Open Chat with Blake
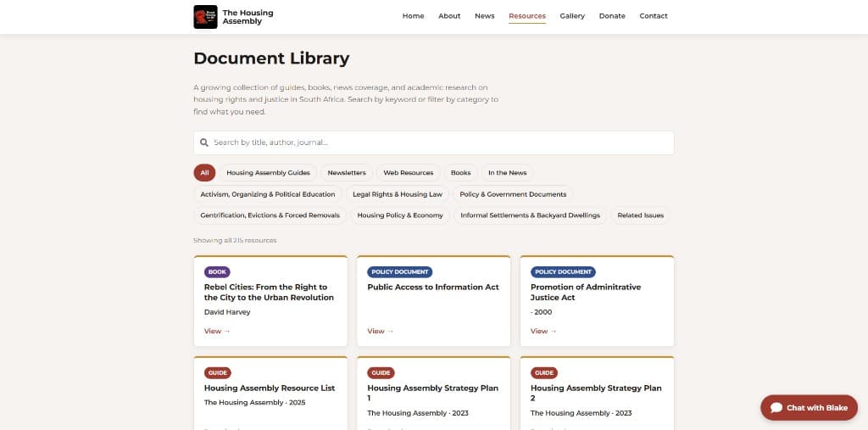The width and height of the screenshot is (868, 430). pyautogui.click(x=809, y=408)
